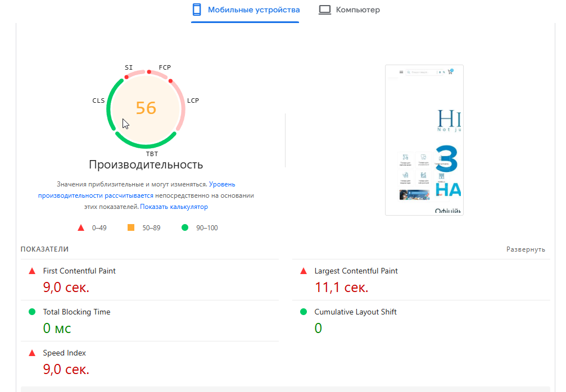Select the Speed Index metric label
Screen dimensions: 566x392
[x=64, y=353]
